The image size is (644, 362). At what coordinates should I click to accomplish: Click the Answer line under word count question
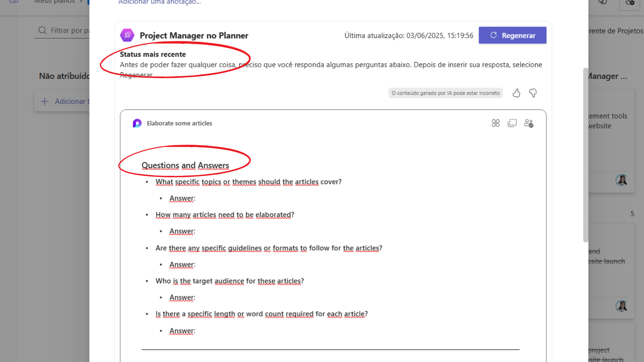point(182,331)
